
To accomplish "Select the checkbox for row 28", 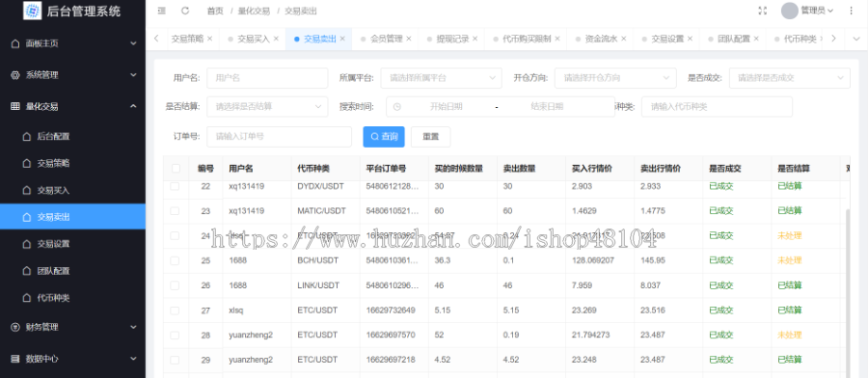I will [x=175, y=335].
